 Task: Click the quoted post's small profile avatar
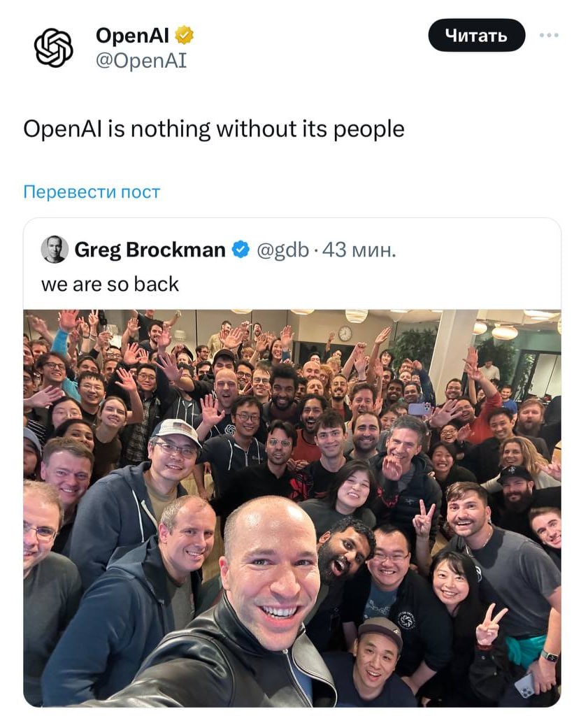coord(55,250)
